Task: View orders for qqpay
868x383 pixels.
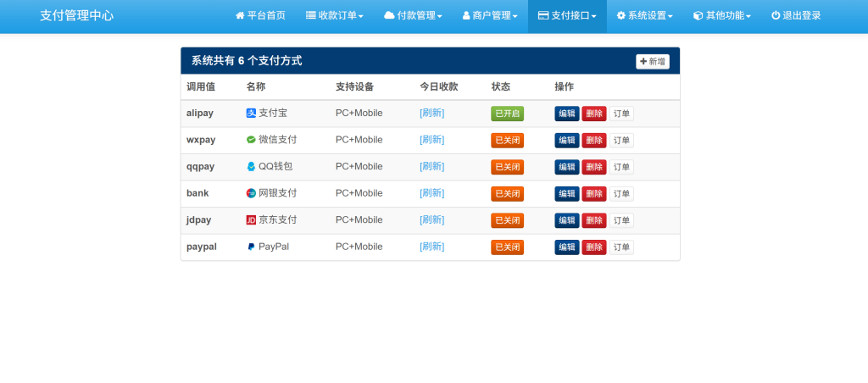Action: pyautogui.click(x=621, y=167)
